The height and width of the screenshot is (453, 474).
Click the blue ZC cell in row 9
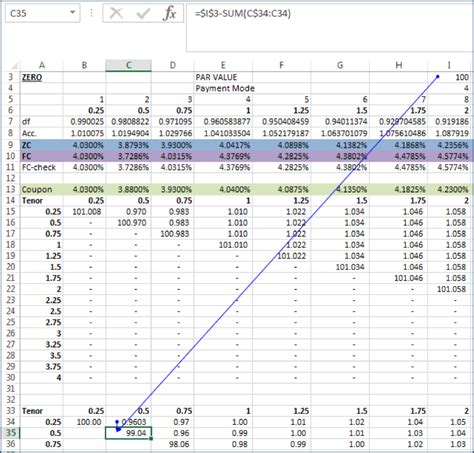click(42, 145)
